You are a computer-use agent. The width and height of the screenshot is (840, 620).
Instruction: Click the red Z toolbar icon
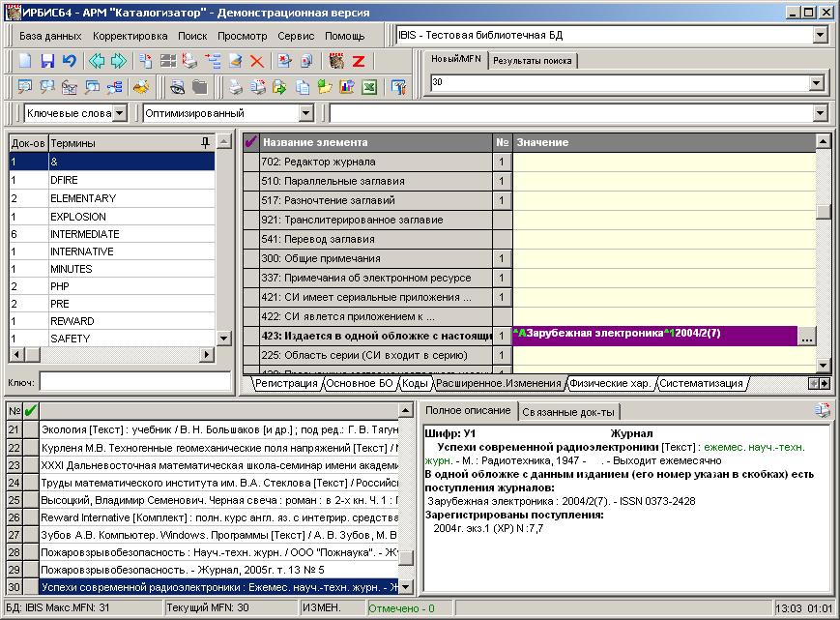tap(359, 61)
